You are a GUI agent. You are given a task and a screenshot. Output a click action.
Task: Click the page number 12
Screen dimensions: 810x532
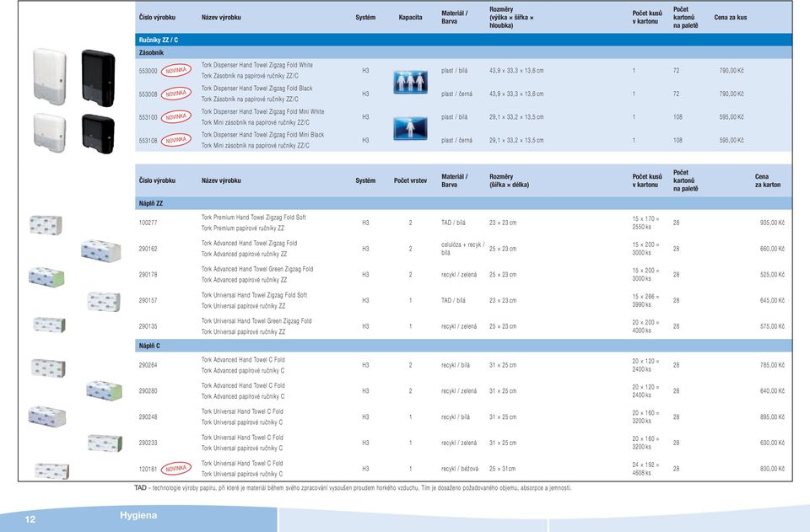[30, 519]
